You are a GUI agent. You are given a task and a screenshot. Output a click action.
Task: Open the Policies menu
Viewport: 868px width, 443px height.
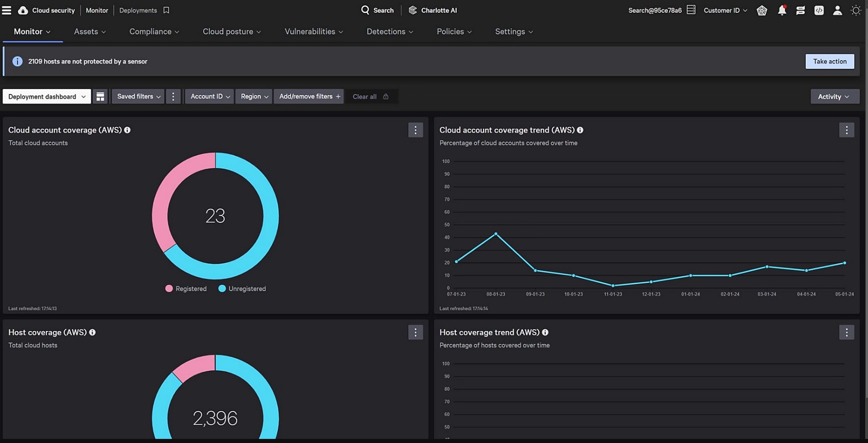(454, 32)
